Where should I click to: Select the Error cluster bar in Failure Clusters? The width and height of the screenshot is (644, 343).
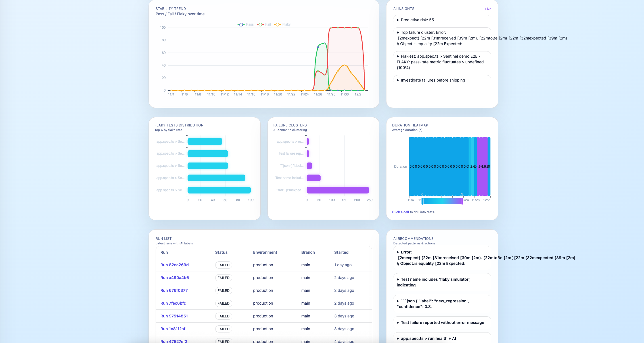(x=337, y=190)
